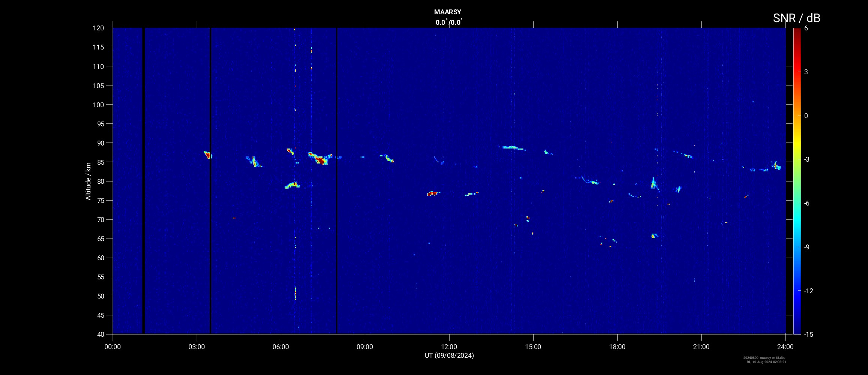Click the 0.0°/0.0° beam direction subtitle

tap(449, 22)
